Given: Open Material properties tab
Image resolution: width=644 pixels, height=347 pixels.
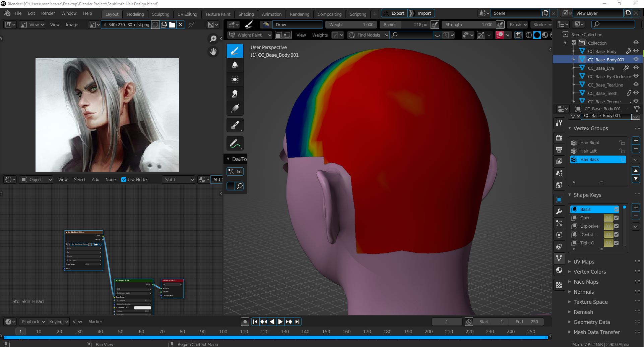Looking at the screenshot, I should point(559,270).
